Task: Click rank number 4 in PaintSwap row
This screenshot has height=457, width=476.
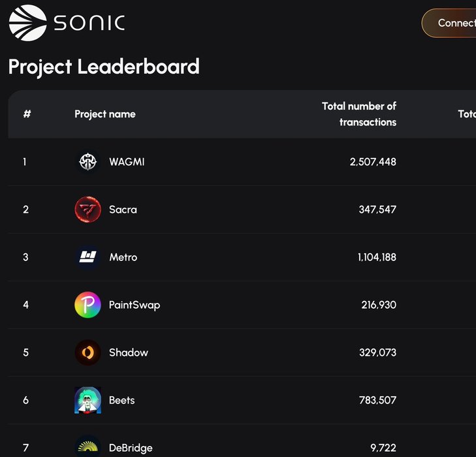Action: tap(26, 305)
